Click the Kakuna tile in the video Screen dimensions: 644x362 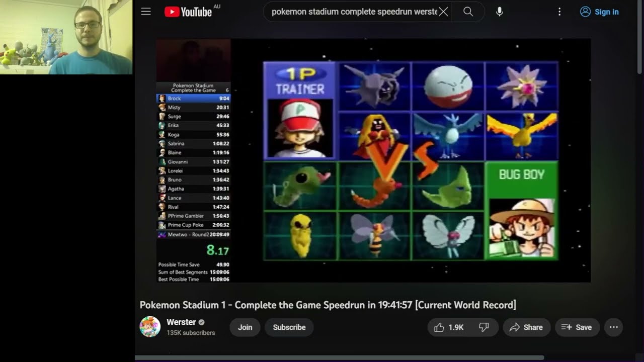300,235
